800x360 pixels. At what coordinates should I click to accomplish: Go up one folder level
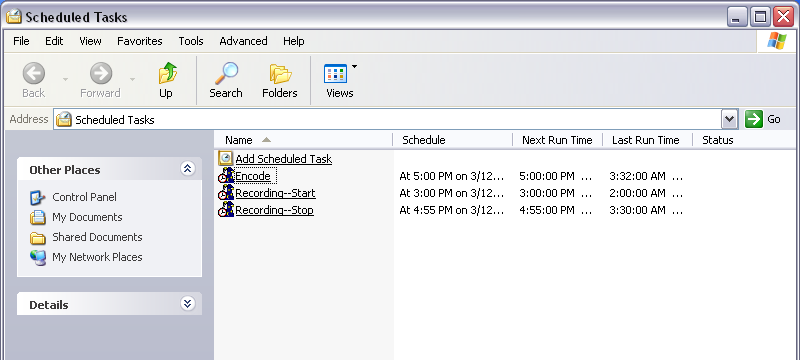pyautogui.click(x=166, y=73)
